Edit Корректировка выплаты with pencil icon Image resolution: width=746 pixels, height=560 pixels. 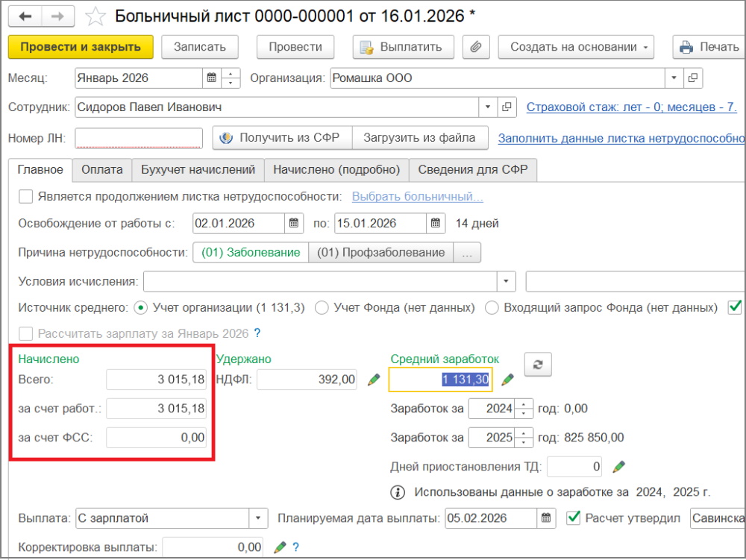pos(280,548)
